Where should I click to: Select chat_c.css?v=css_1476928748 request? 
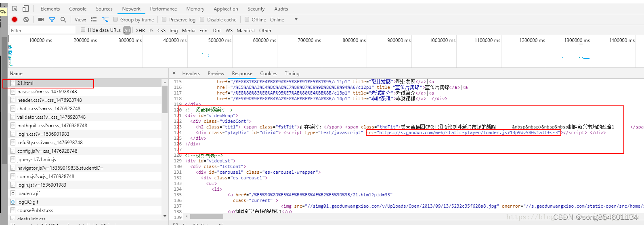pos(85,108)
